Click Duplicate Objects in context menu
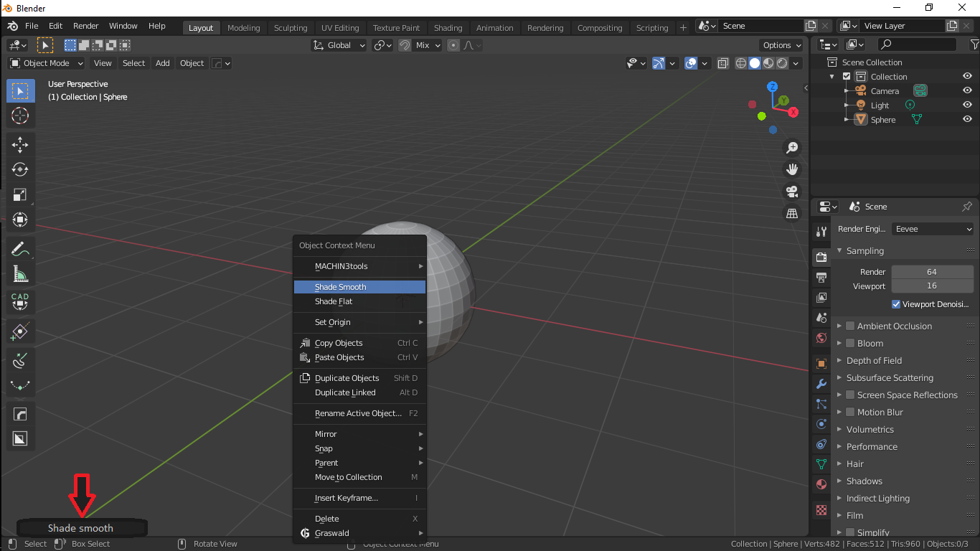 [x=359, y=378]
